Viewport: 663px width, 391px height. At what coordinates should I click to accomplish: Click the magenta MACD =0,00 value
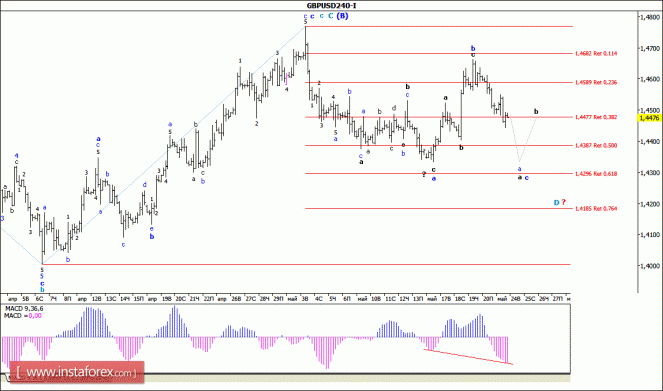(x=35, y=315)
